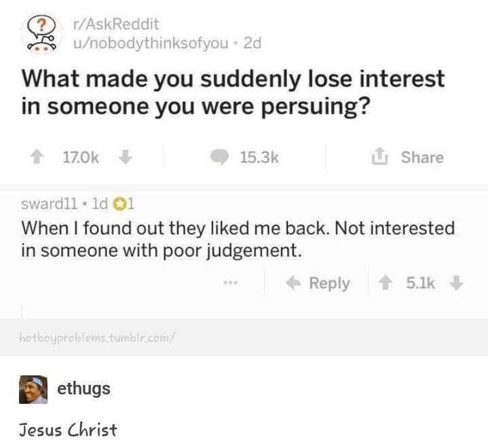488x448 pixels.
Task: Downvote the AskReddit post
Action: [x=124, y=157]
